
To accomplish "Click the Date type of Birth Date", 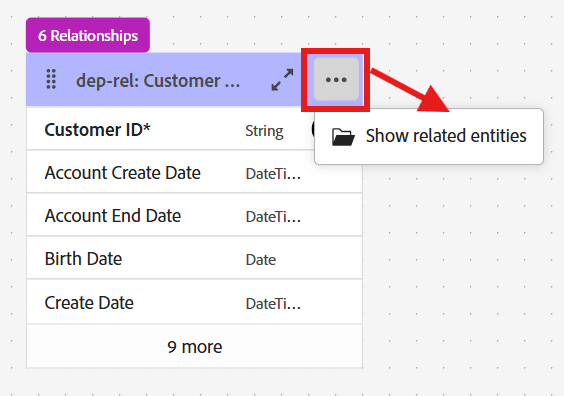I will pos(261,260).
